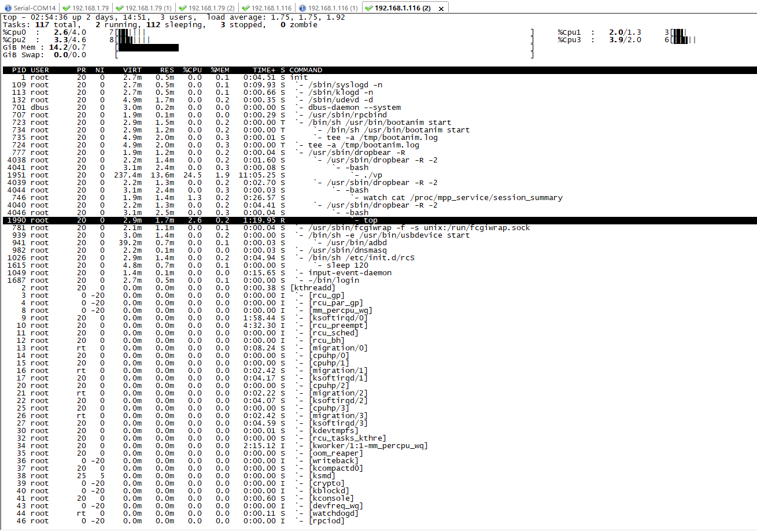The image size is (757, 532).
Task: Click the blue info icon on 192.168.1.116 (1) tab
Action: pyautogui.click(x=302, y=8)
